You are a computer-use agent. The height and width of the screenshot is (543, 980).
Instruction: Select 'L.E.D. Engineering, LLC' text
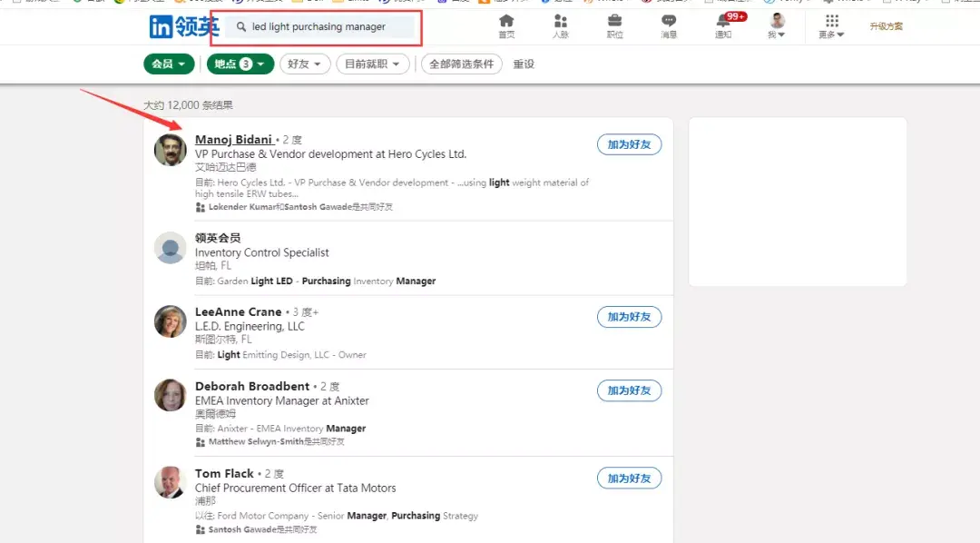pyautogui.click(x=250, y=327)
